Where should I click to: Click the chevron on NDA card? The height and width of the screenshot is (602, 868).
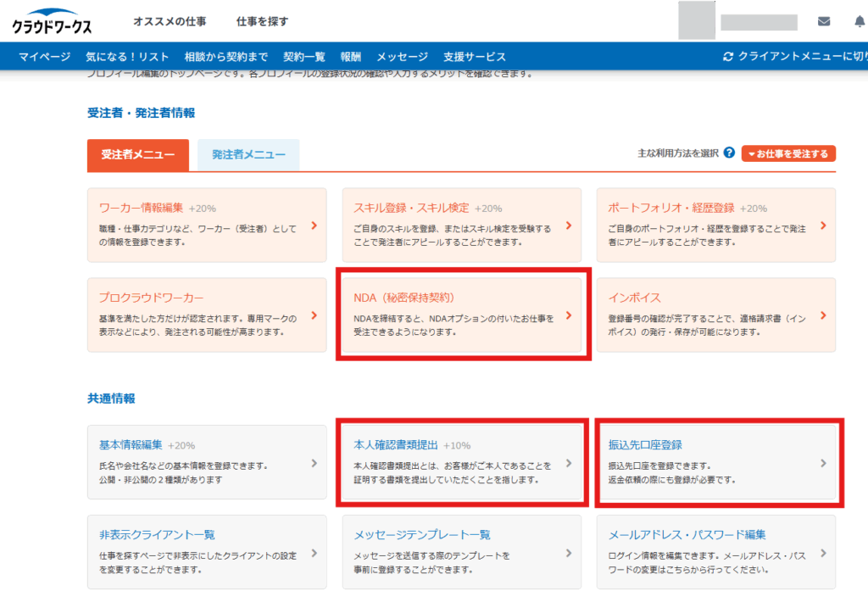(569, 315)
